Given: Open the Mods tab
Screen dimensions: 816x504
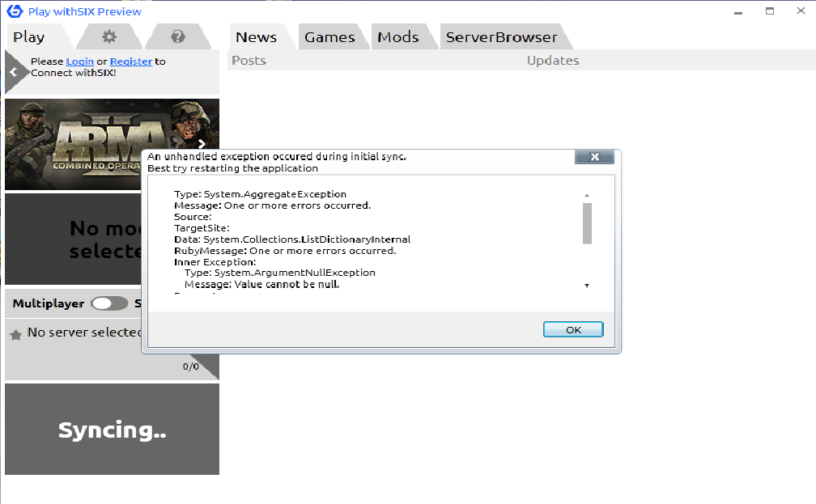Looking at the screenshot, I should click(x=398, y=37).
